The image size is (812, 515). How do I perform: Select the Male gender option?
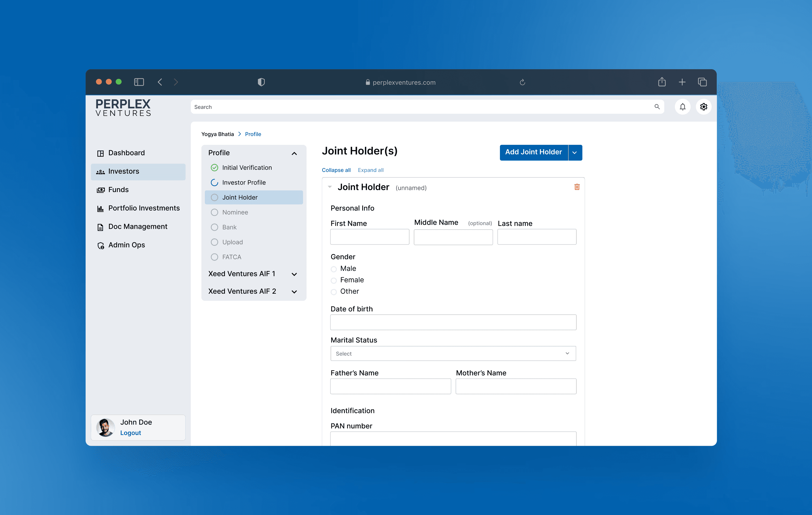click(x=334, y=269)
